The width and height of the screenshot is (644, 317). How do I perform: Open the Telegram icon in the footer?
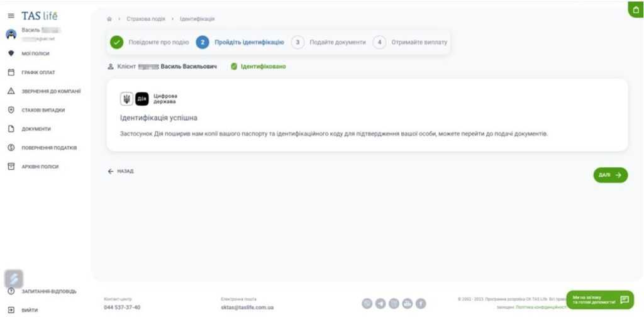[380, 303]
